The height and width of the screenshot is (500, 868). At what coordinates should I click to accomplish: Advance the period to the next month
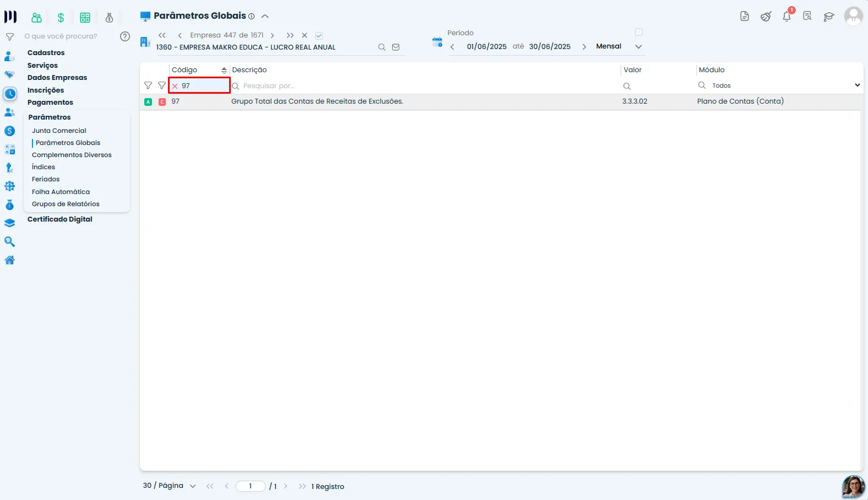tap(584, 47)
